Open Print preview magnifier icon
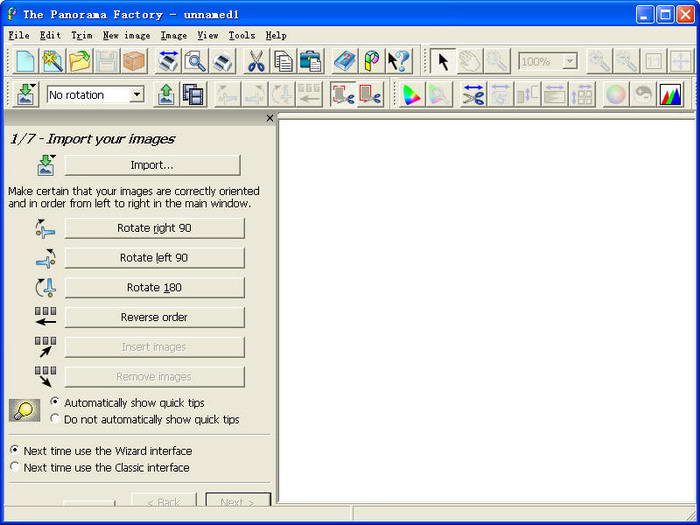700x525 pixels. coord(195,61)
